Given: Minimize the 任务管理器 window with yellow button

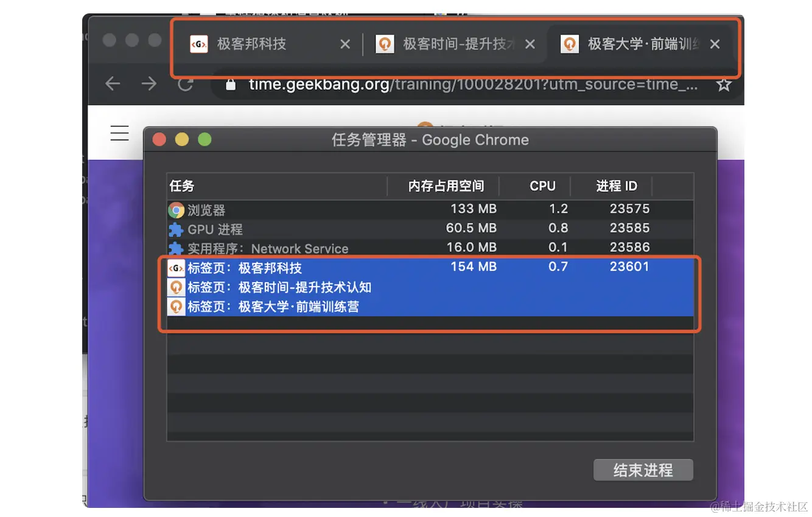Looking at the screenshot, I should 182,140.
